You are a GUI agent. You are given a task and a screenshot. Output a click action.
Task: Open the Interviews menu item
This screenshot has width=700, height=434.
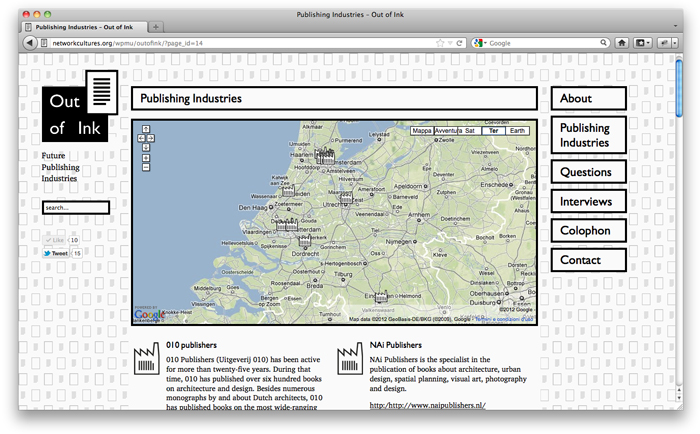click(588, 201)
